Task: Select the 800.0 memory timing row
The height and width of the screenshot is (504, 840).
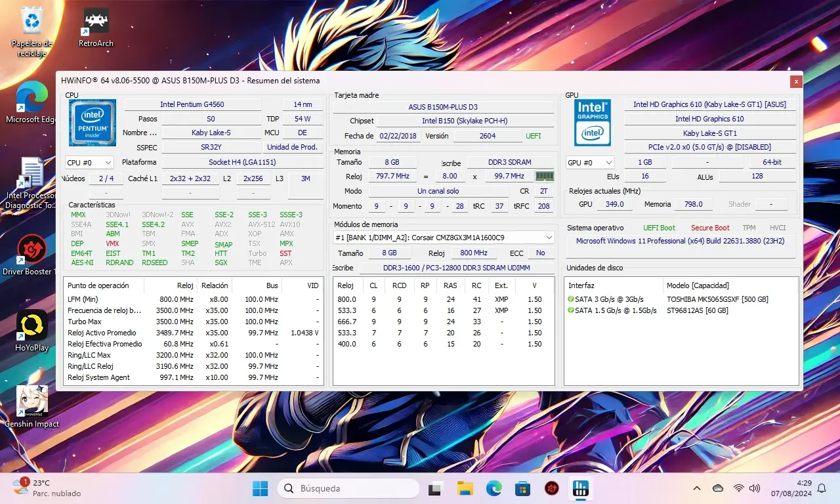Action: pos(444,299)
